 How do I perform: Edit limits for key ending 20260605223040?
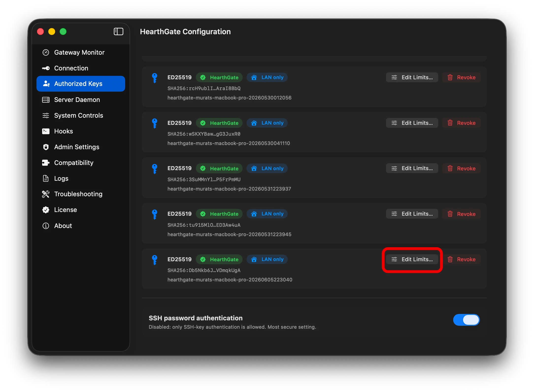412,259
